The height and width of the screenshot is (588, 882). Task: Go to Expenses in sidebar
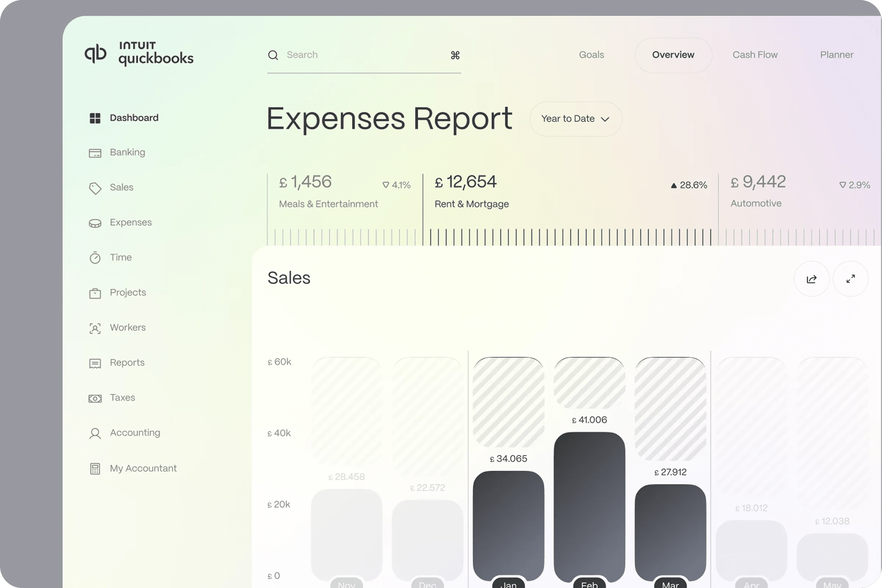130,222
